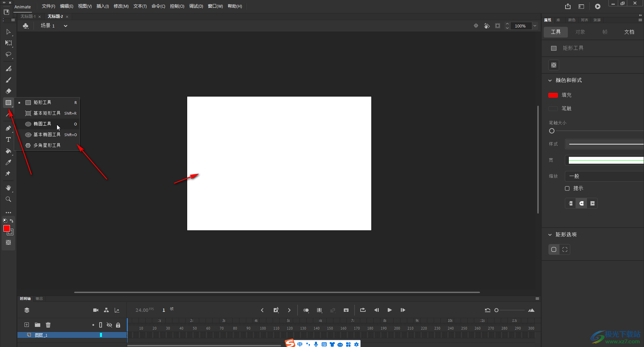Center the stage icon

[x=476, y=26]
